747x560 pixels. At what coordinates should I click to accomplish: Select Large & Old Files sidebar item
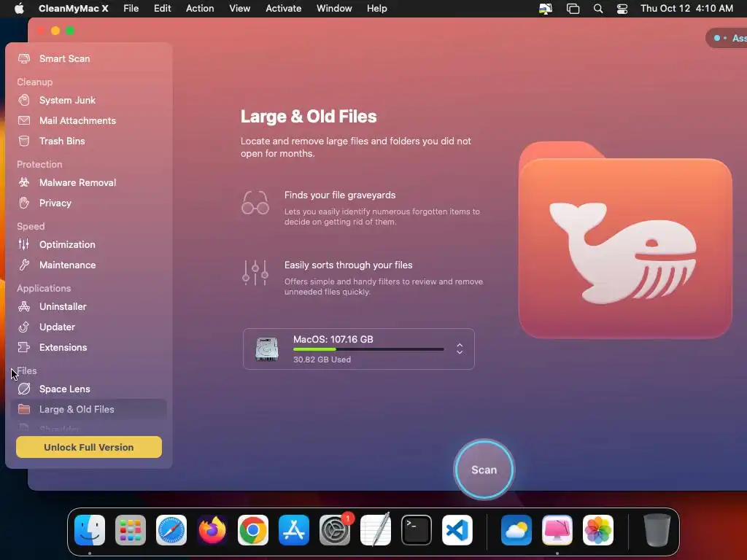click(88, 409)
